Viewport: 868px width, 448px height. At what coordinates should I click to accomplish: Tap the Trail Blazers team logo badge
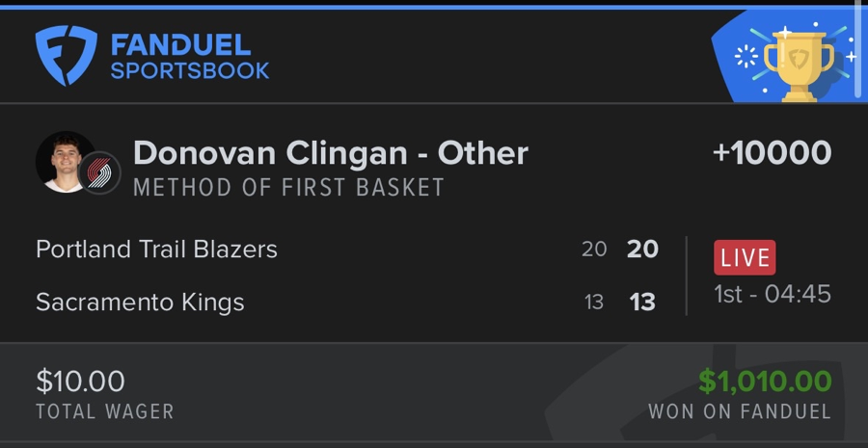99,172
